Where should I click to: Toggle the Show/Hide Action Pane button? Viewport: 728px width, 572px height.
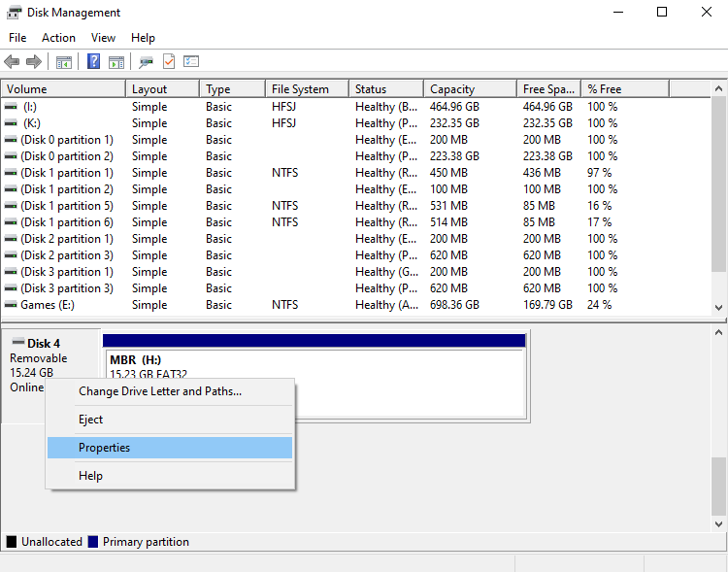(x=116, y=62)
